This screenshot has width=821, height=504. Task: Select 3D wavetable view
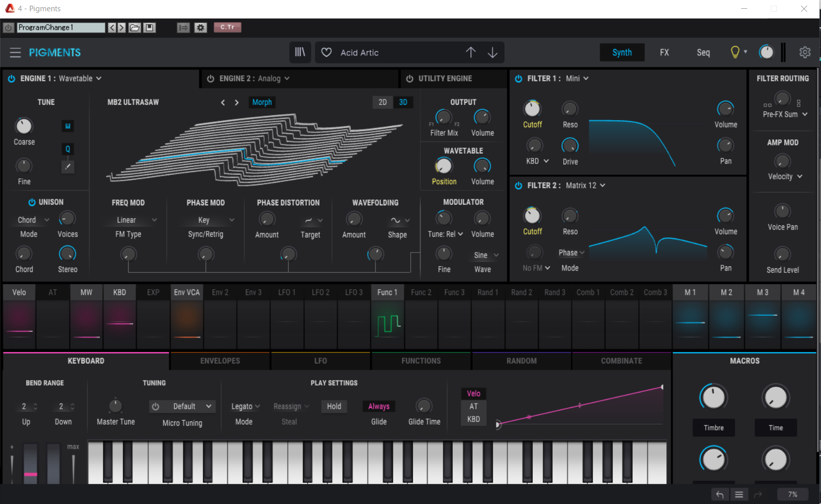[403, 102]
